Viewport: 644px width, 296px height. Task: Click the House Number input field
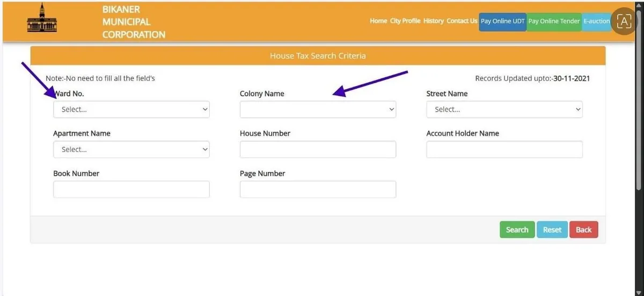[318, 150]
